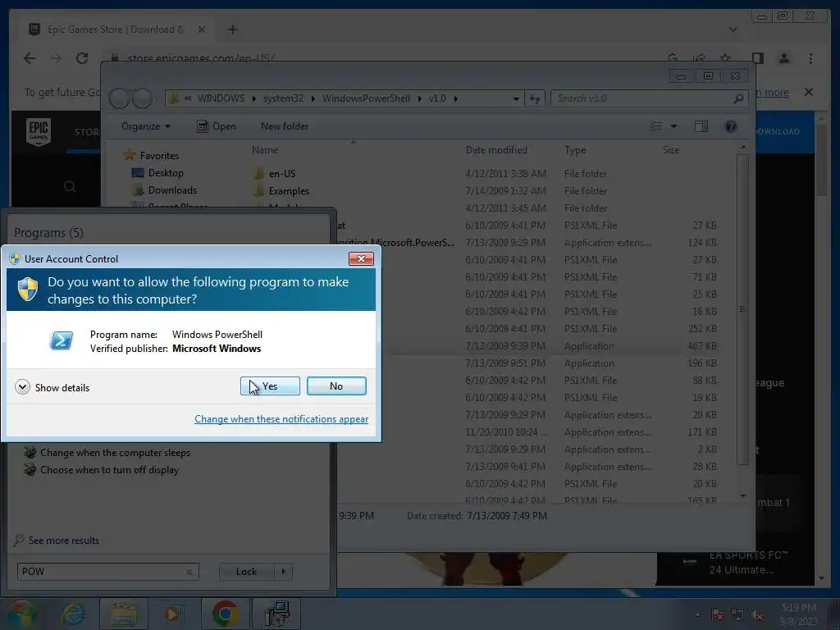Click No in User Account Control dialog
This screenshot has height=630, width=840.
pos(336,386)
